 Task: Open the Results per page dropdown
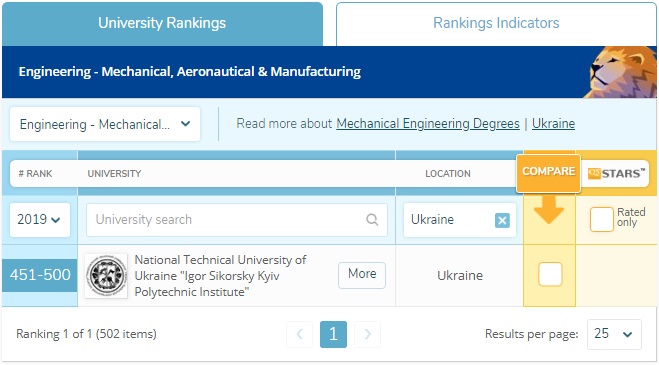614,334
